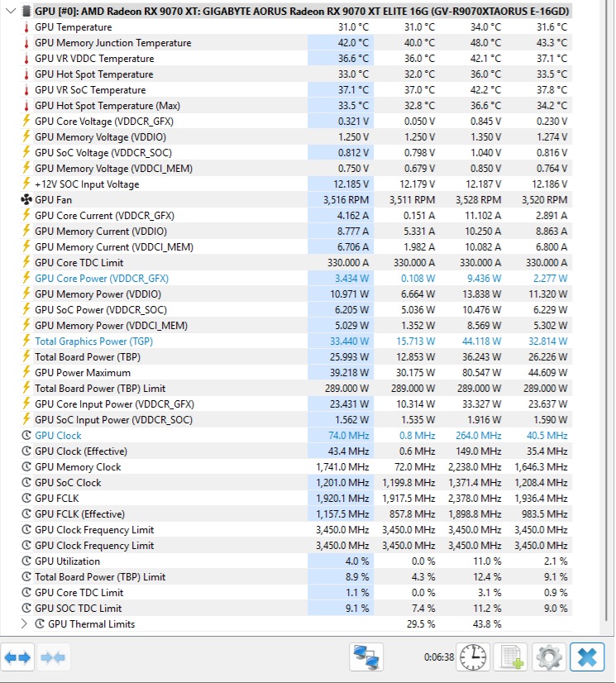This screenshot has height=683, width=616.
Task: Select GPU Core Input Power (VDDCR_GFX) row
Action: tap(296, 404)
